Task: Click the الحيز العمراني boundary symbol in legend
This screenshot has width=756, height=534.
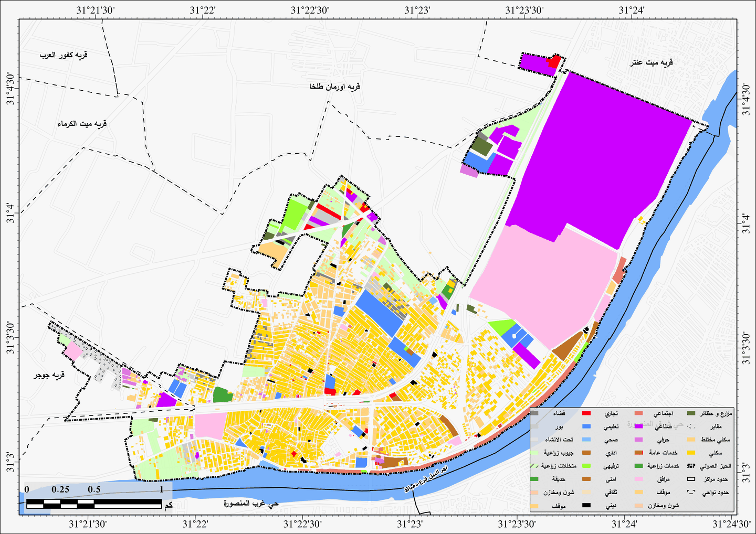Action: (x=691, y=466)
